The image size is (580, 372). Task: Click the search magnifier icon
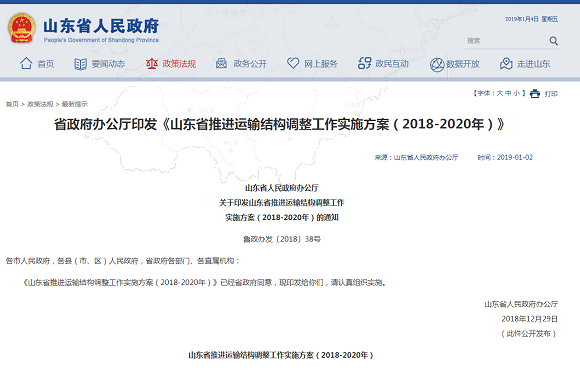[x=553, y=41]
